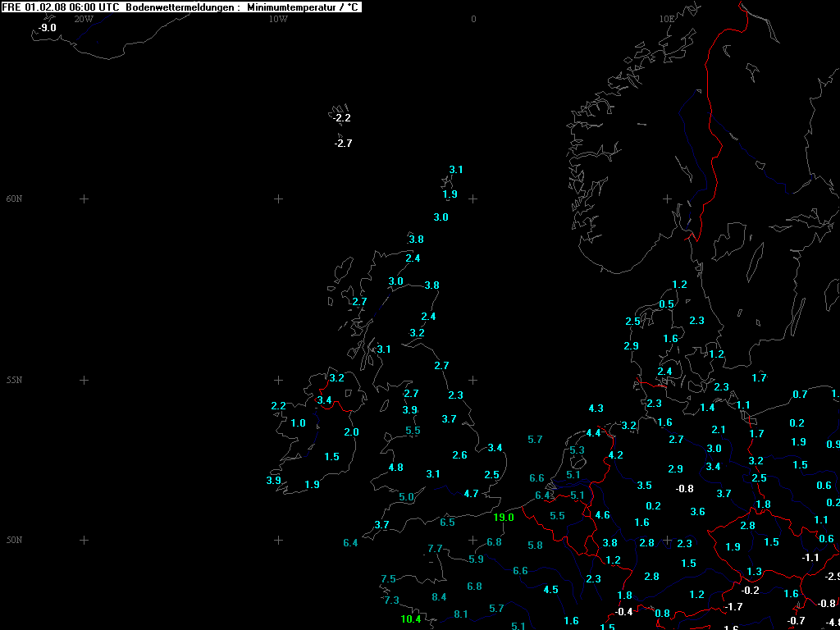This screenshot has height=630, width=840.
Task: Click the 50N latitude label
Action: click(x=15, y=540)
